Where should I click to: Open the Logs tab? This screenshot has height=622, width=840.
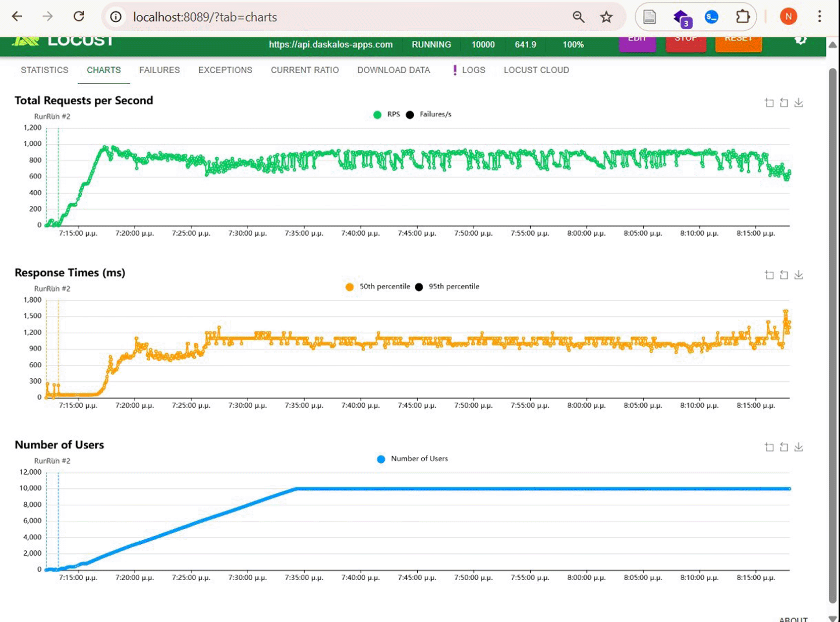[x=469, y=70]
